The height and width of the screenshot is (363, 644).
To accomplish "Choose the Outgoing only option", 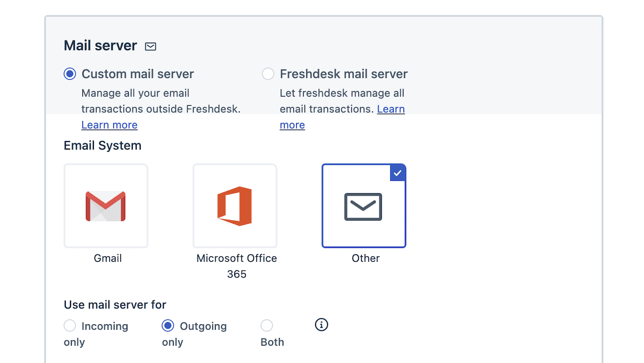I will (168, 325).
